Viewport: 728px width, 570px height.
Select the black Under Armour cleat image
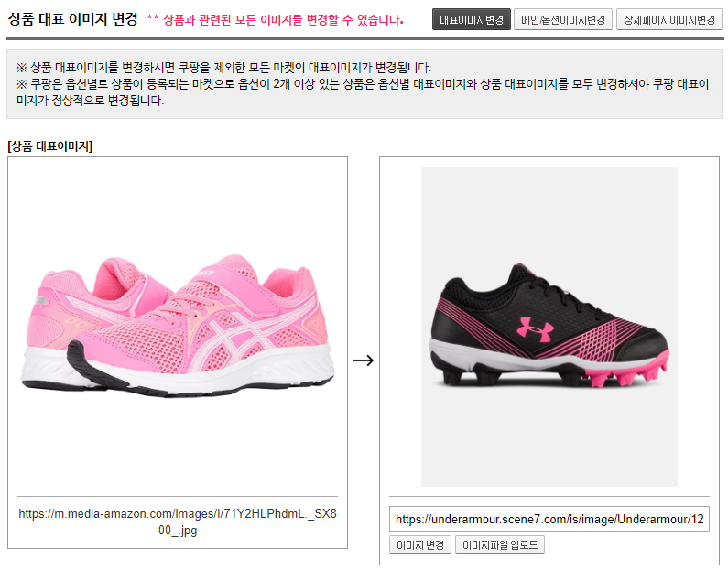point(549,327)
